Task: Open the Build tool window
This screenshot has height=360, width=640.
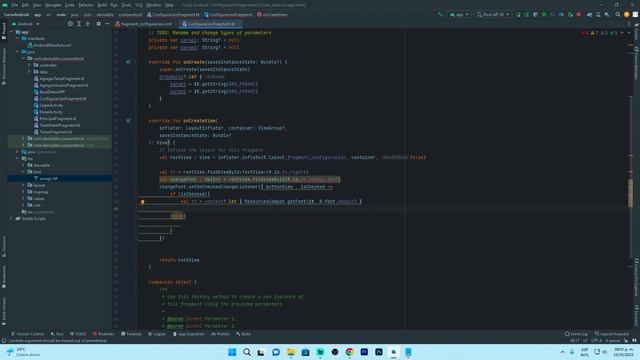Action: [243, 334]
